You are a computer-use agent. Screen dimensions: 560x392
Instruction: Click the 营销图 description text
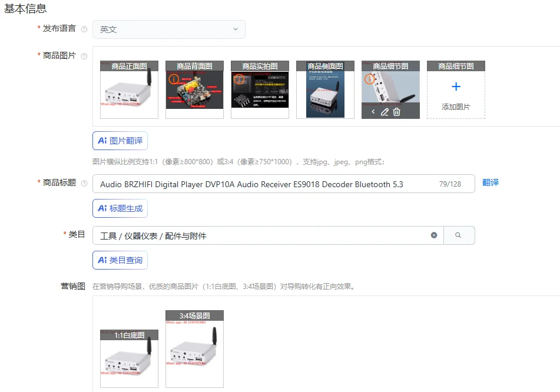[x=224, y=286]
